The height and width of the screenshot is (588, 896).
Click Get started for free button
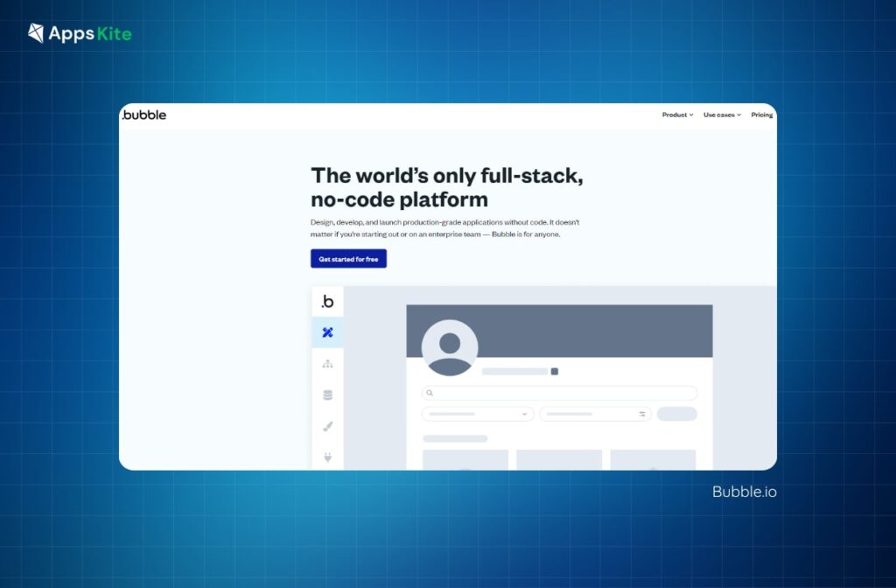click(348, 259)
